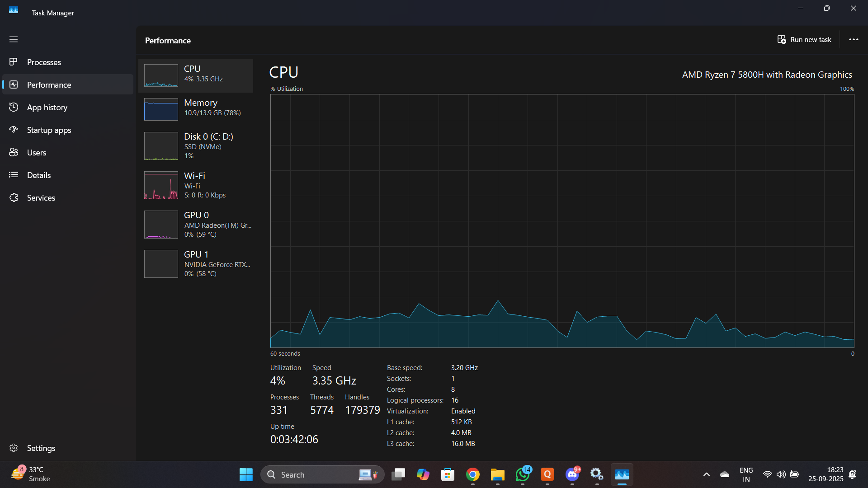This screenshot has height=488, width=868.
Task: Open the Processes page icon
Action: [14, 62]
